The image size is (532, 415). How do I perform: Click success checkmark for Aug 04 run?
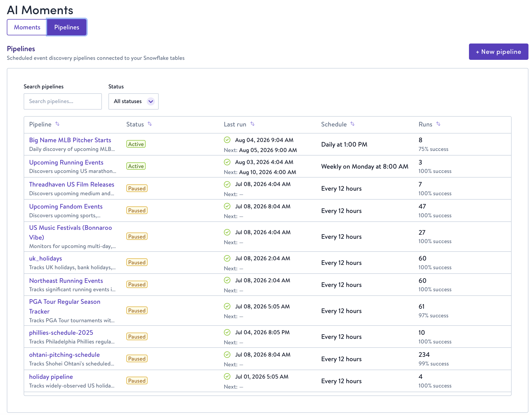227,140
